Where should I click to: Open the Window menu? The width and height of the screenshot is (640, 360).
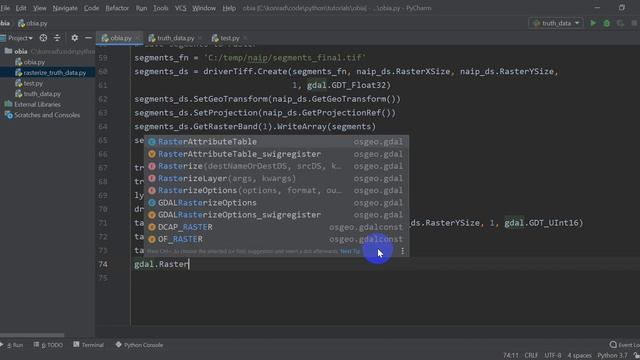coord(204,8)
